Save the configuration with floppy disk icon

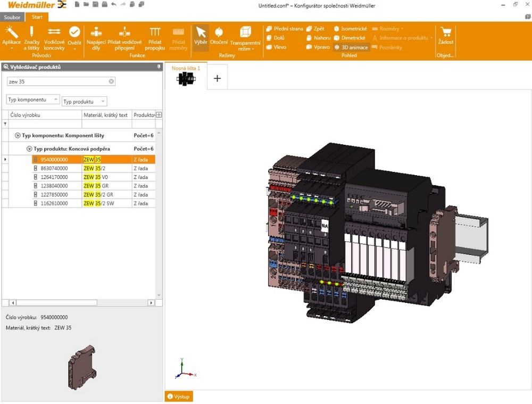click(x=95, y=4)
